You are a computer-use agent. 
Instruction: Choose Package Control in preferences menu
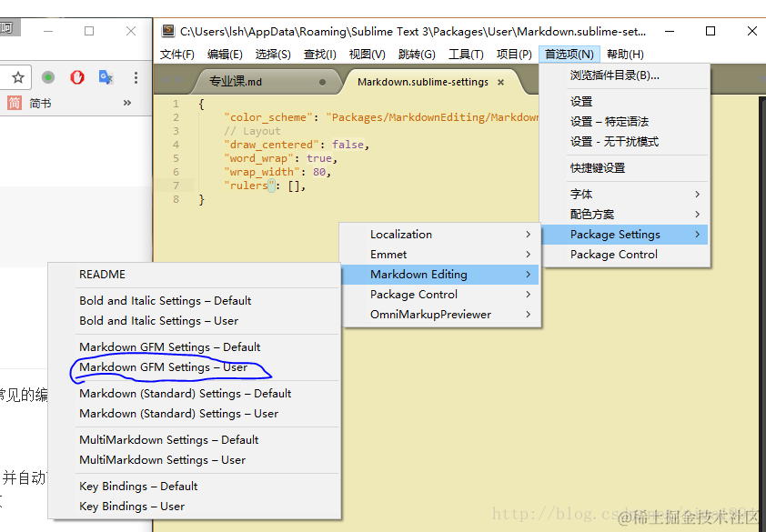tap(624, 255)
